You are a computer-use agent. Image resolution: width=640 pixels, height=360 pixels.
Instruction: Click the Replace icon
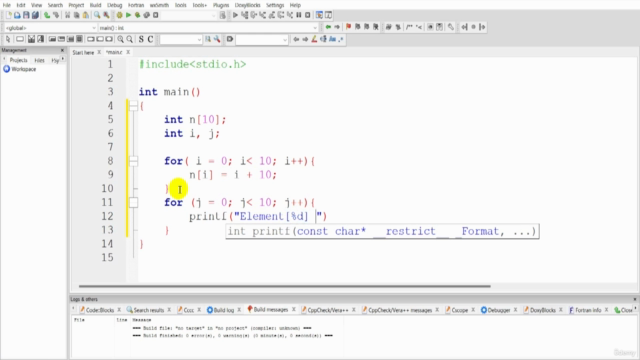pyautogui.click(x=106, y=15)
